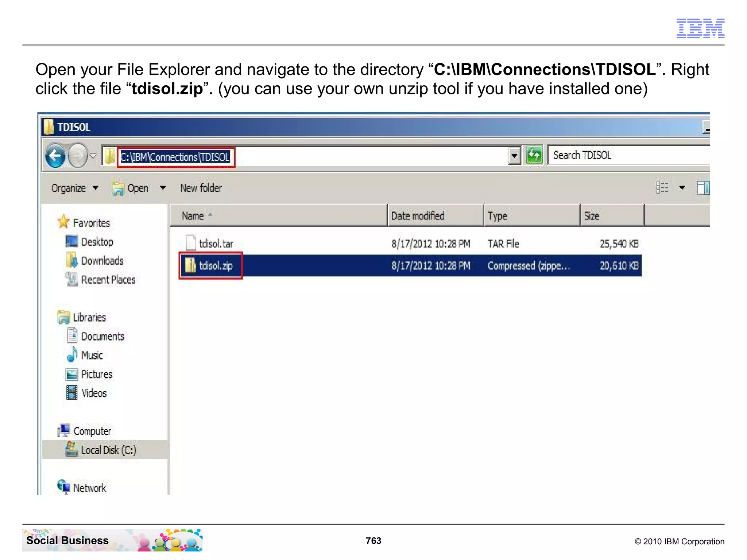747x560 pixels.
Task: Click the Network icon
Action: pos(64,487)
